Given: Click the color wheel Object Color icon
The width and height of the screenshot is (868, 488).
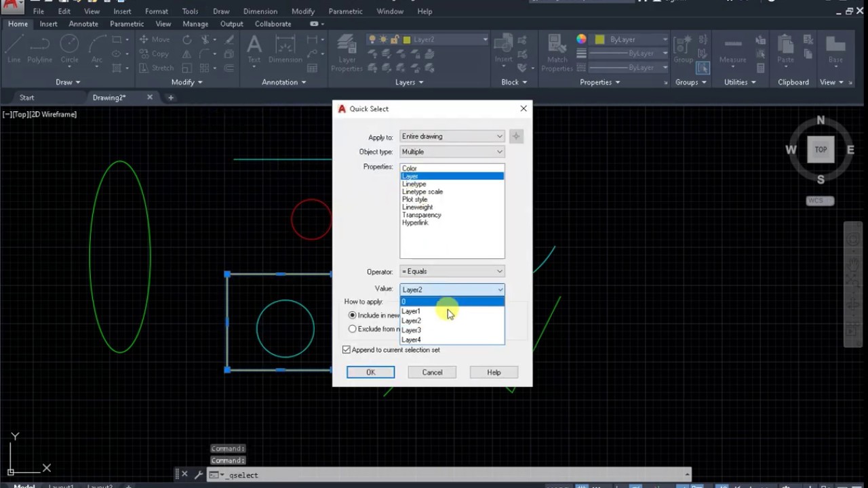Looking at the screenshot, I should click(581, 39).
